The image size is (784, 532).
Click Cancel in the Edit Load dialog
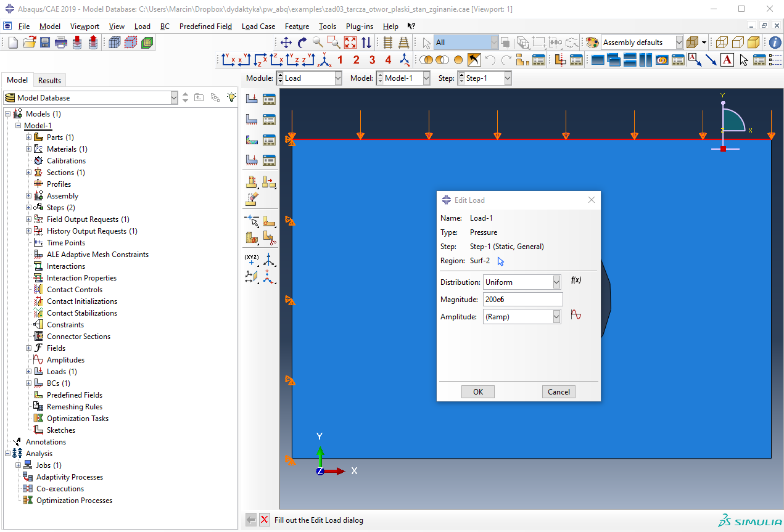558,392
